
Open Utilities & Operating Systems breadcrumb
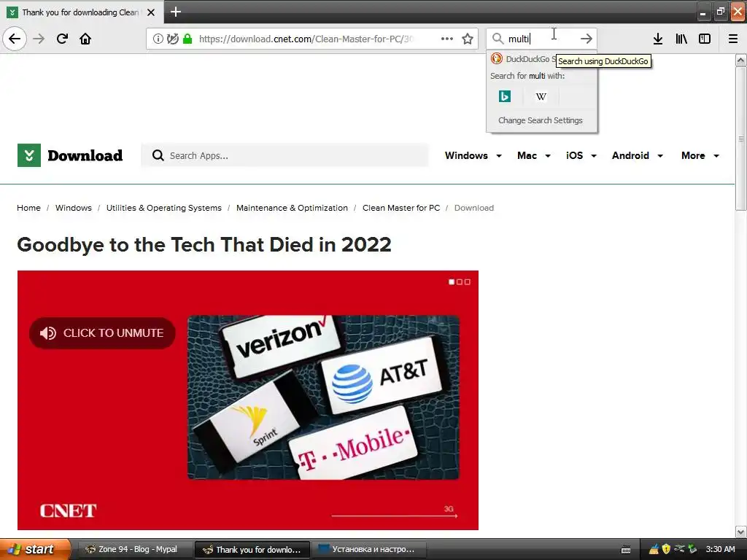click(x=164, y=208)
